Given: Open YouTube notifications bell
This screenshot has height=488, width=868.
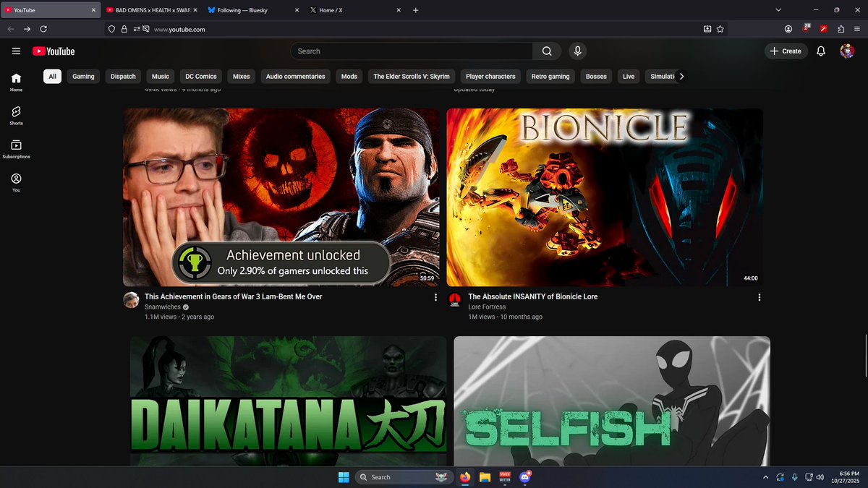Looking at the screenshot, I should pos(821,51).
